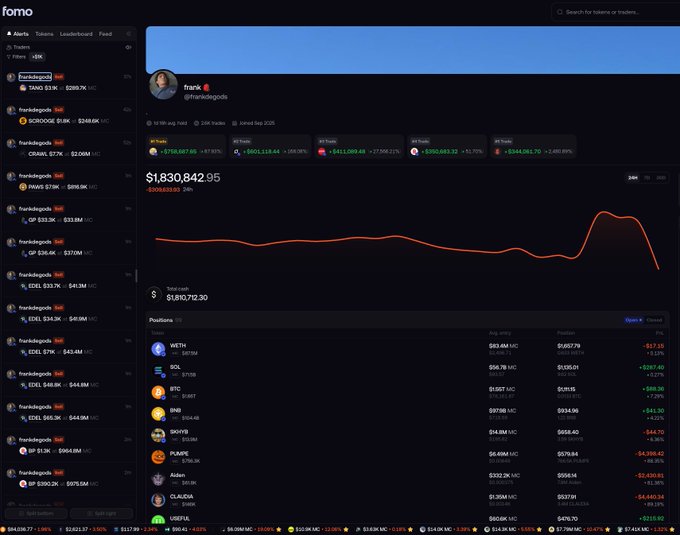Image resolution: width=680 pixels, height=535 pixels.
Task: Click the Split right button
Action: [101, 513]
